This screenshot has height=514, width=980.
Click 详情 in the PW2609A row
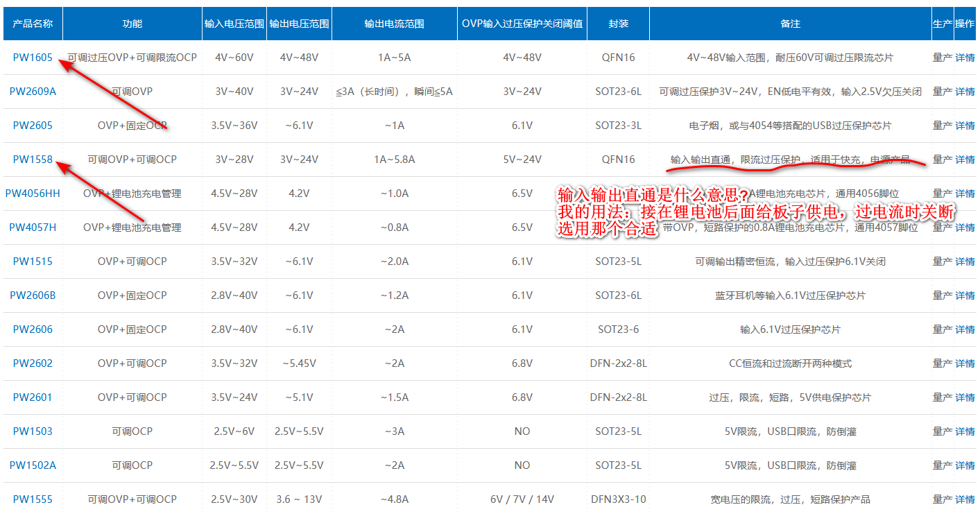pyautogui.click(x=965, y=92)
